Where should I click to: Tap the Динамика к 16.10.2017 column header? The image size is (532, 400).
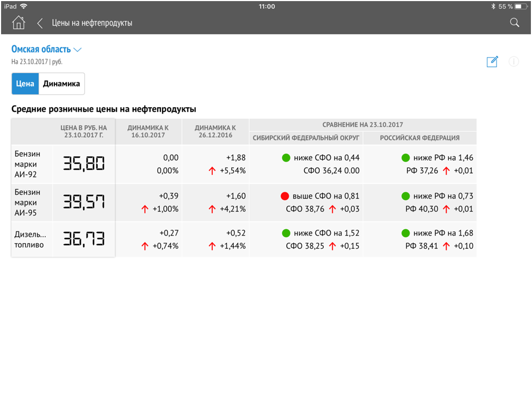pos(149,131)
